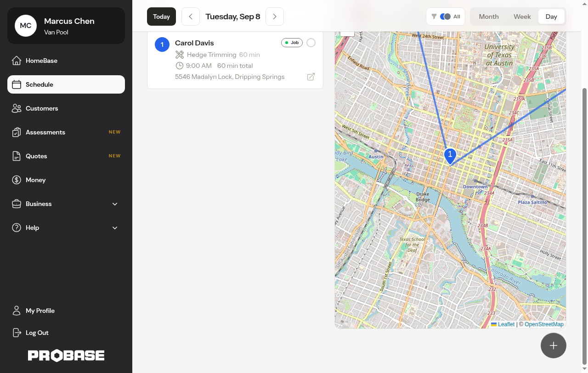Select the Customers menu item
The height and width of the screenshot is (373, 588).
coord(66,108)
